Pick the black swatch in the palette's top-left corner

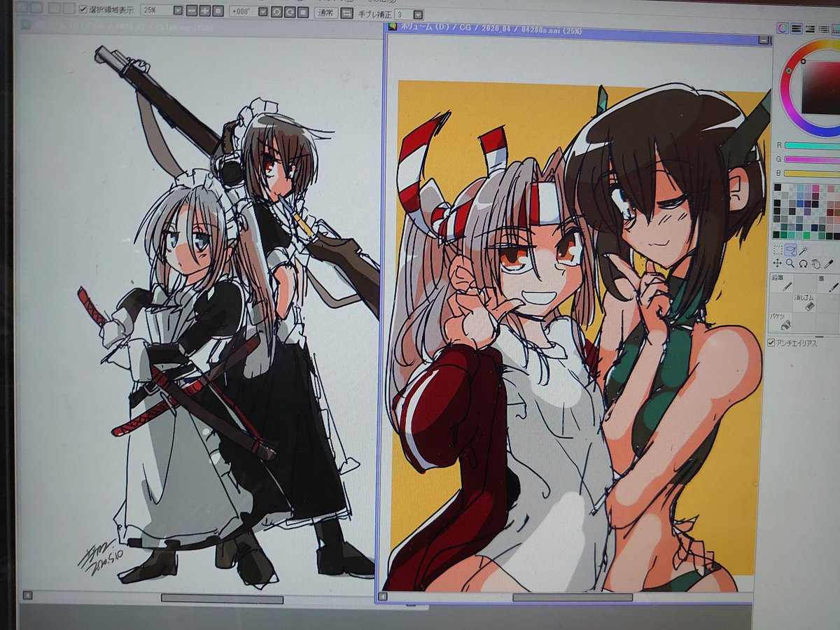pyautogui.click(x=777, y=187)
